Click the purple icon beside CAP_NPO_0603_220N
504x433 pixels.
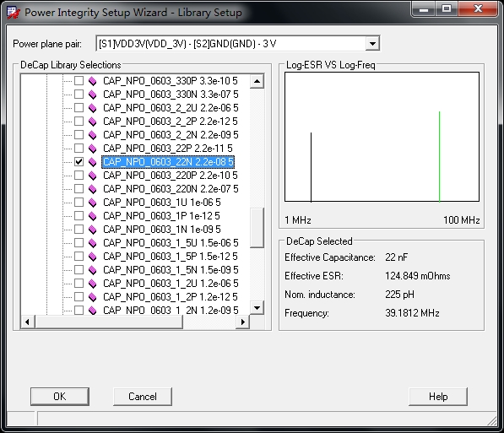93,189
